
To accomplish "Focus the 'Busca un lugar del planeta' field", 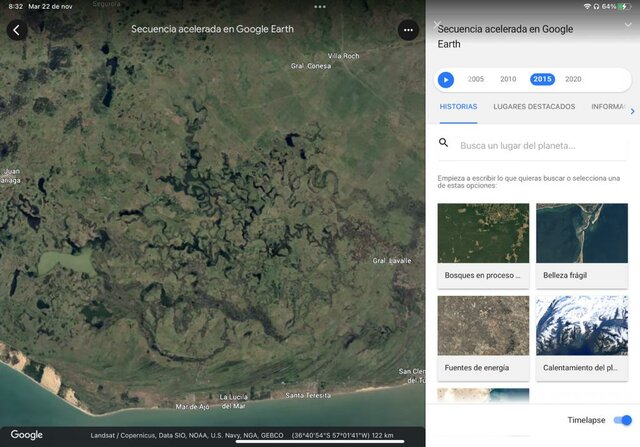I will click(x=532, y=146).
